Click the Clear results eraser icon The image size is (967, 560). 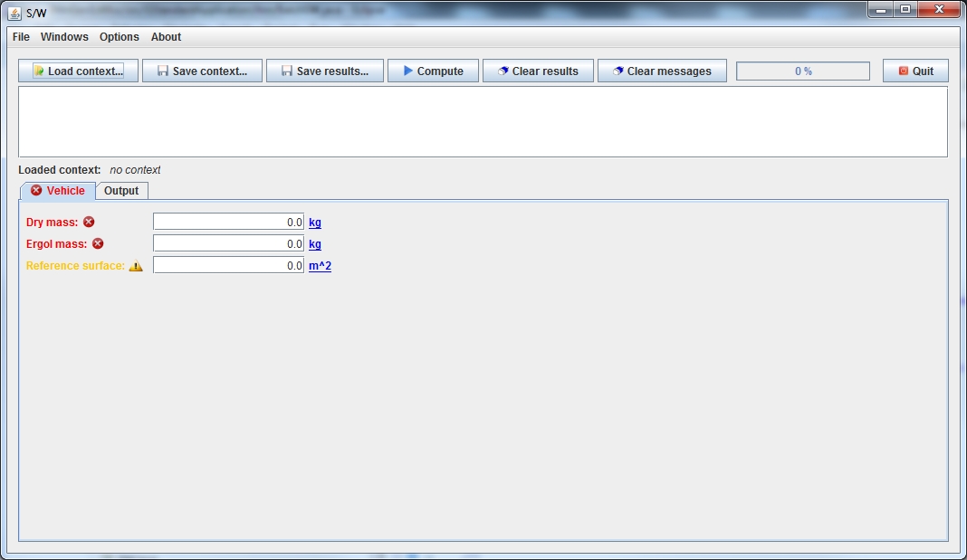click(x=503, y=71)
